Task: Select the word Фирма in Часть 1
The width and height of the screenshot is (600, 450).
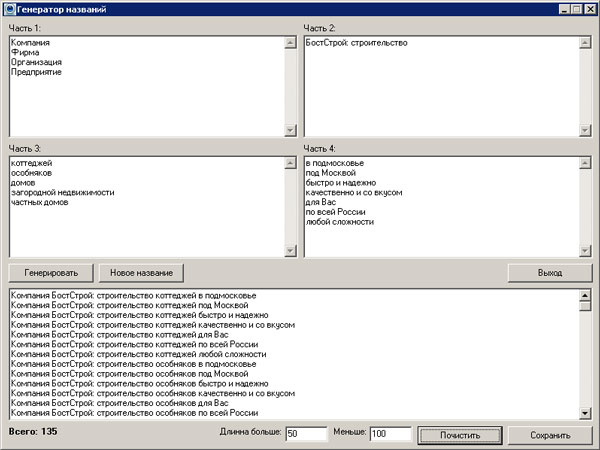Action: tap(26, 53)
